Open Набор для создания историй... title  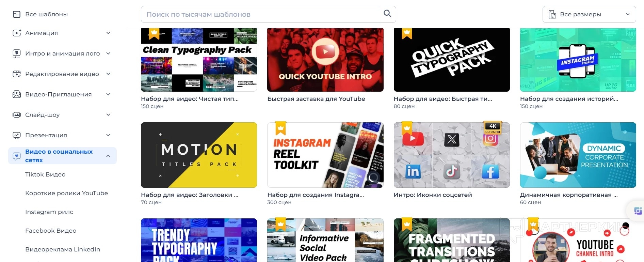pos(569,99)
